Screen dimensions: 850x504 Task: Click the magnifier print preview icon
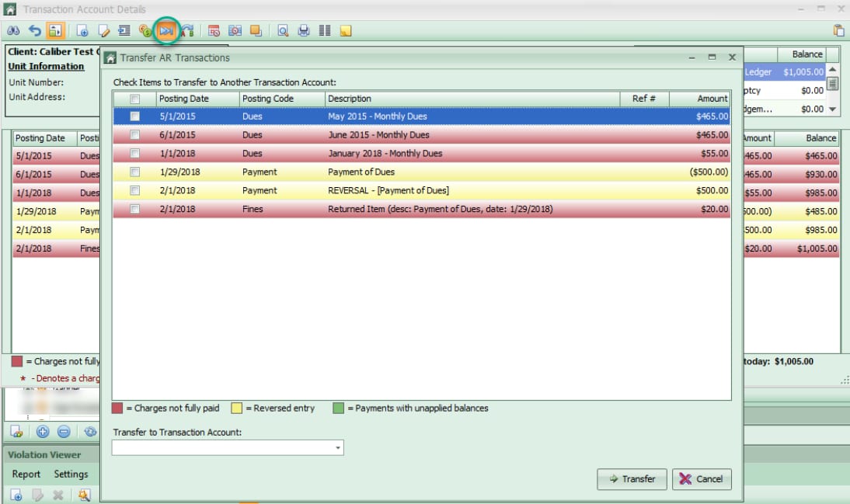pos(283,31)
